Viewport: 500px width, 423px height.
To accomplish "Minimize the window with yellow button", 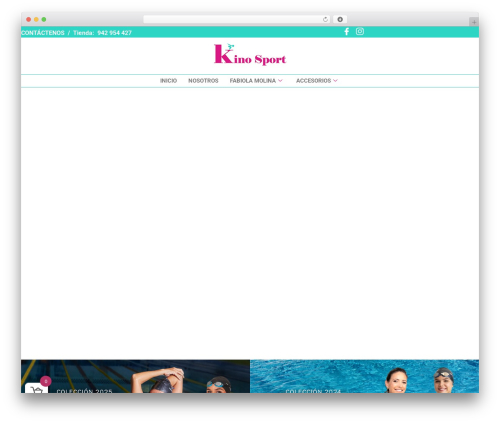I will point(36,20).
